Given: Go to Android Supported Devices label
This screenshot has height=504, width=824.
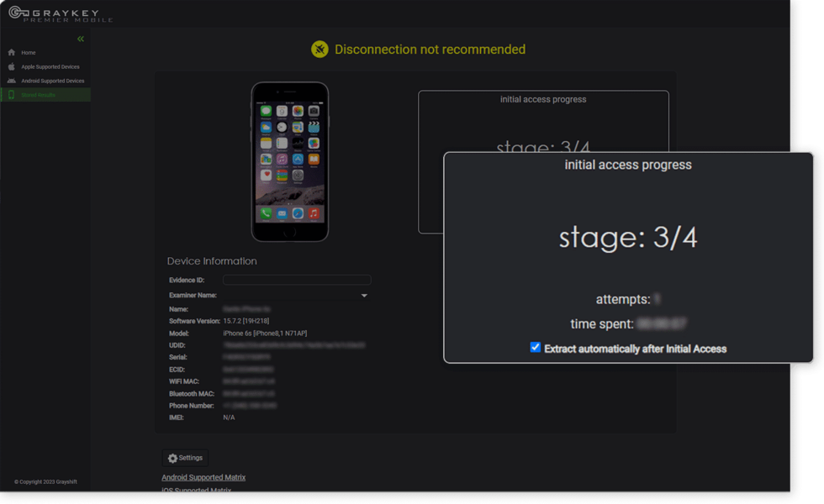Looking at the screenshot, I should (x=53, y=81).
